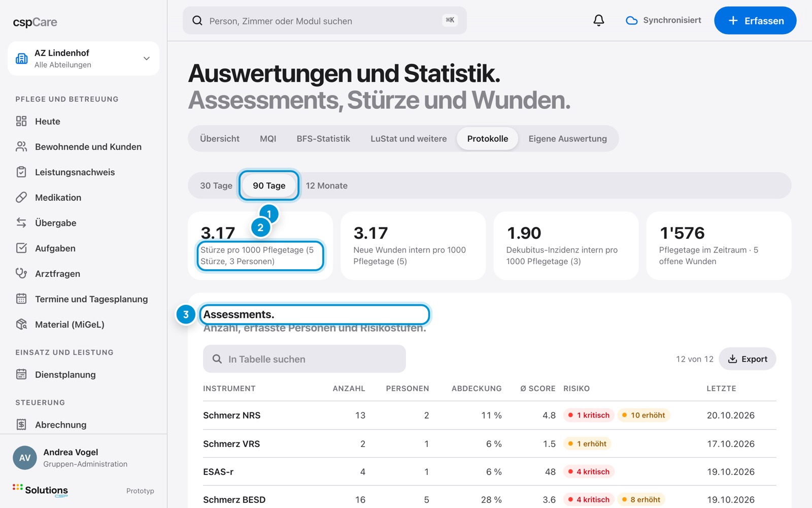The height and width of the screenshot is (508, 812).
Task: Click the 1.90 Dekubitus-Inzidenz card
Action: (566, 245)
